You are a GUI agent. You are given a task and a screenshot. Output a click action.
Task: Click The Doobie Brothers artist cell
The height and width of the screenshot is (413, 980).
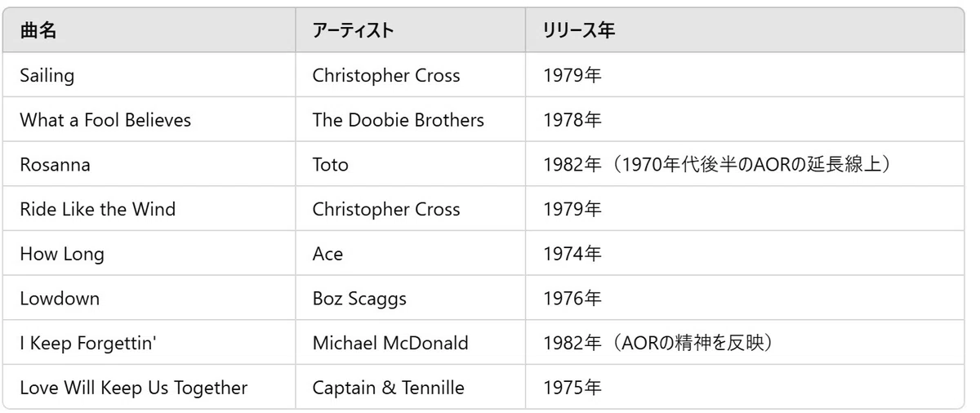click(x=411, y=120)
